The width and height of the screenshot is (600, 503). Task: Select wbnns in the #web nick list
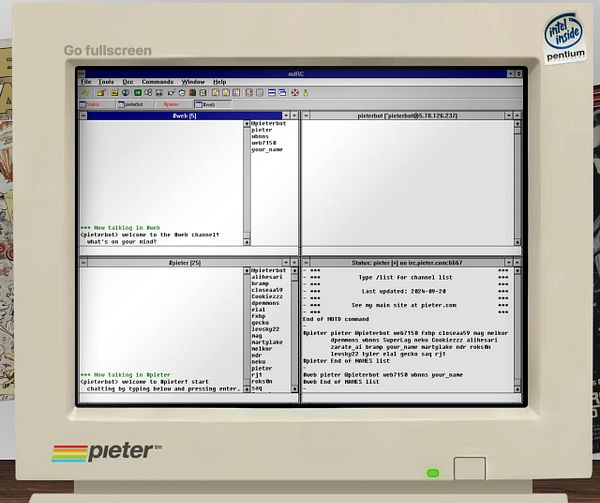point(260,137)
